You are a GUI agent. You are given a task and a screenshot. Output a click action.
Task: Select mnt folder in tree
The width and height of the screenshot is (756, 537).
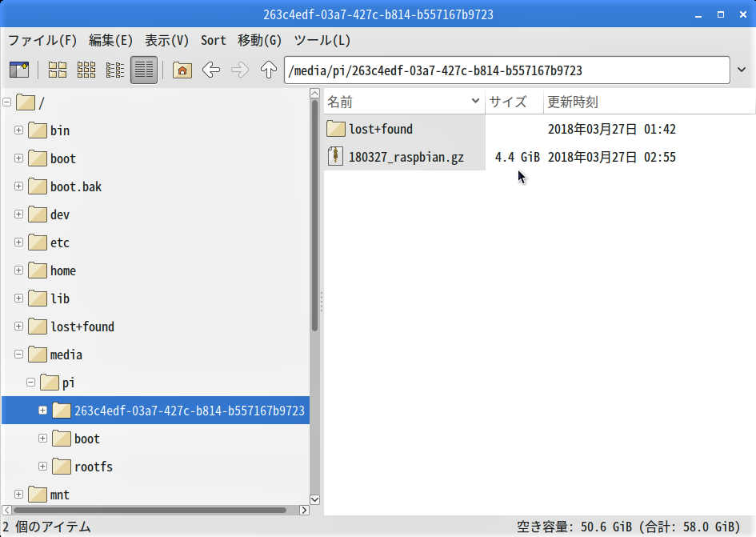point(49,495)
